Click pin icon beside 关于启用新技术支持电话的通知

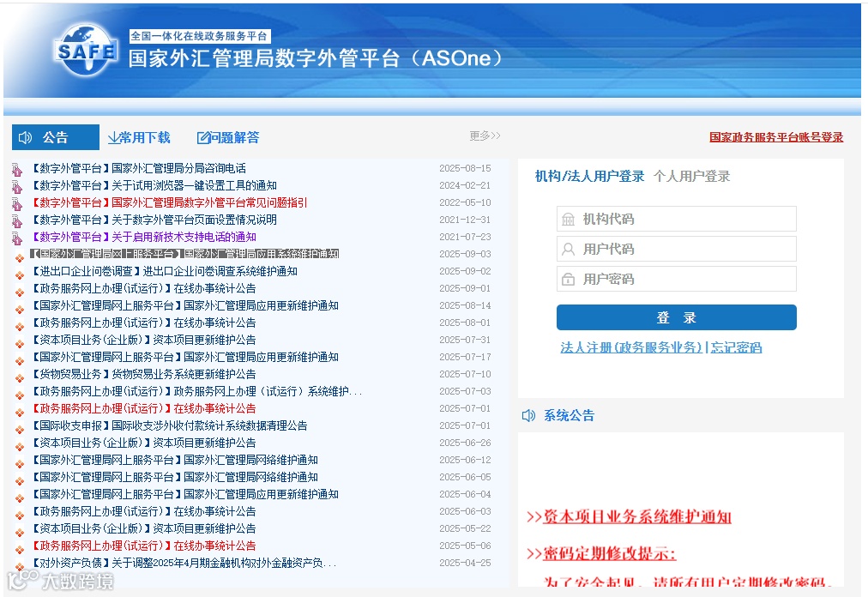tap(17, 238)
